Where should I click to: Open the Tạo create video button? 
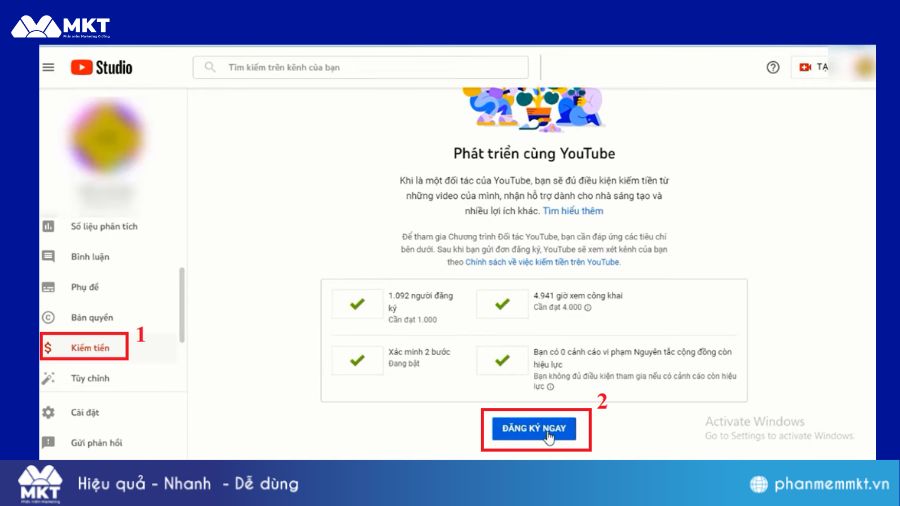coord(812,67)
